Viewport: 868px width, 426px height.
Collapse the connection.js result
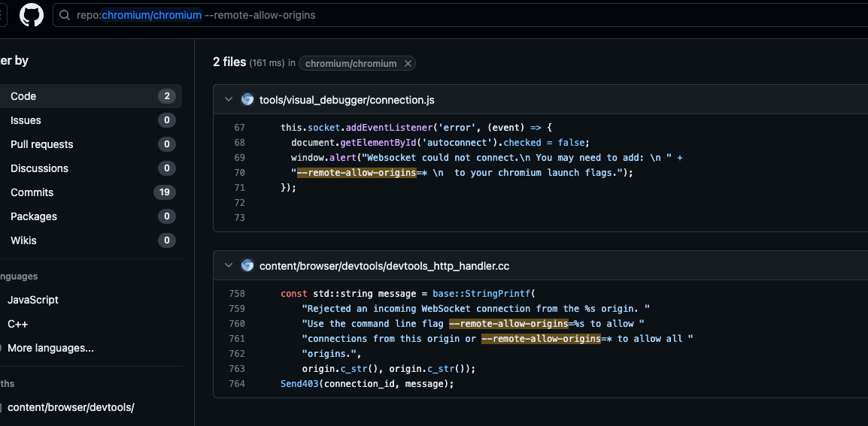click(x=228, y=99)
